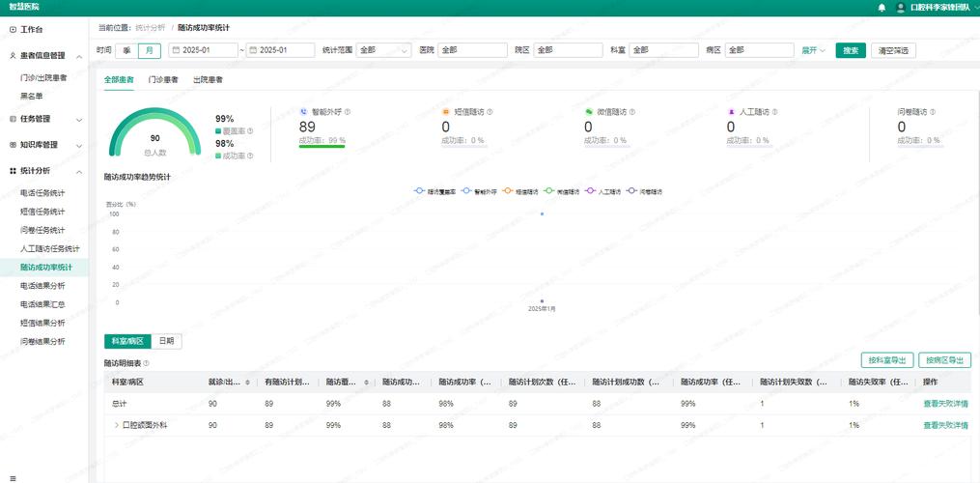Expand the 口腔颌面外科 table row
Screen dimensions: 980x483
coord(116,425)
